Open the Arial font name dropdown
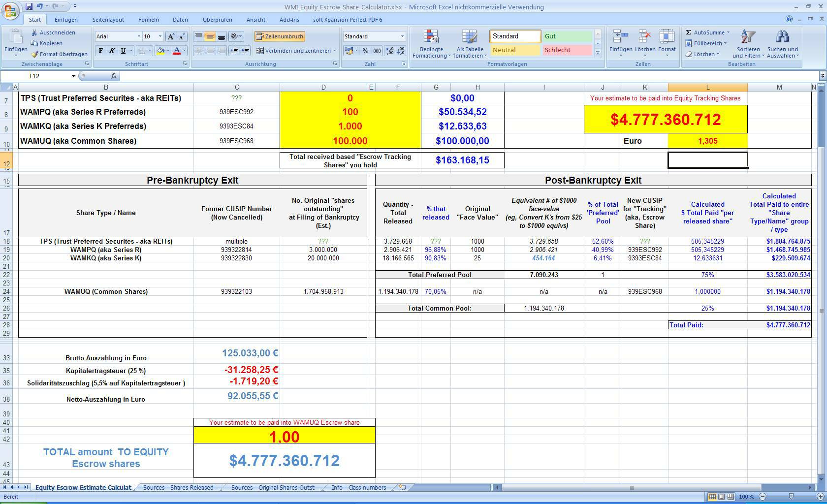The width and height of the screenshot is (827, 504). (x=138, y=36)
